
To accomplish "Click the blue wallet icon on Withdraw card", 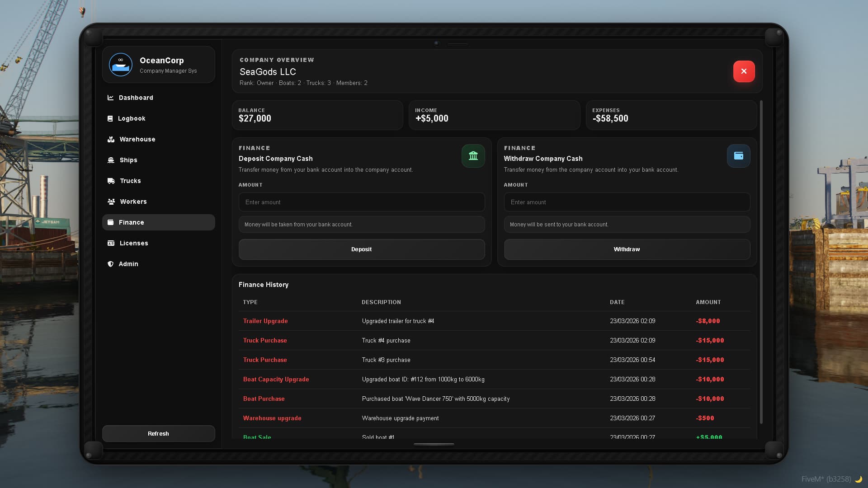I will [x=738, y=156].
